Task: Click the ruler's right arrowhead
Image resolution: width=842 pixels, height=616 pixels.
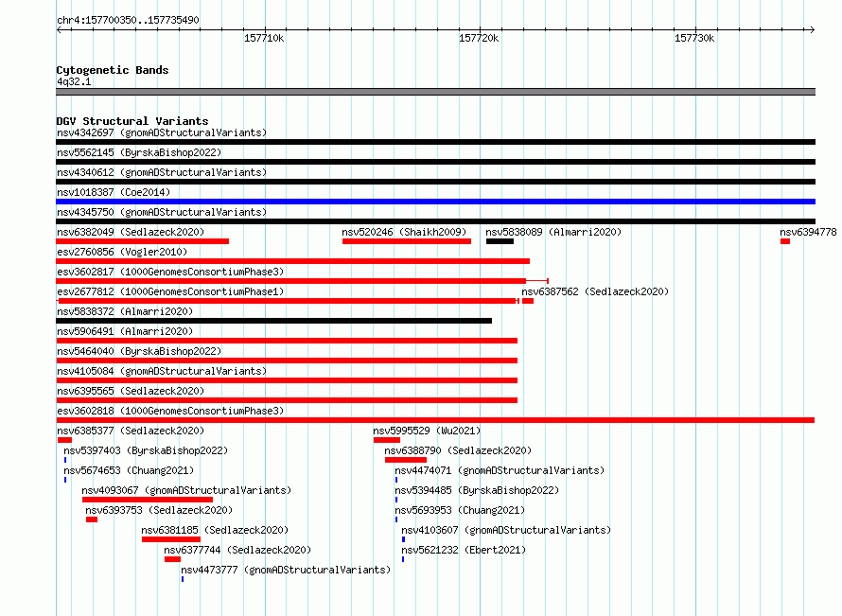Action: (813, 30)
